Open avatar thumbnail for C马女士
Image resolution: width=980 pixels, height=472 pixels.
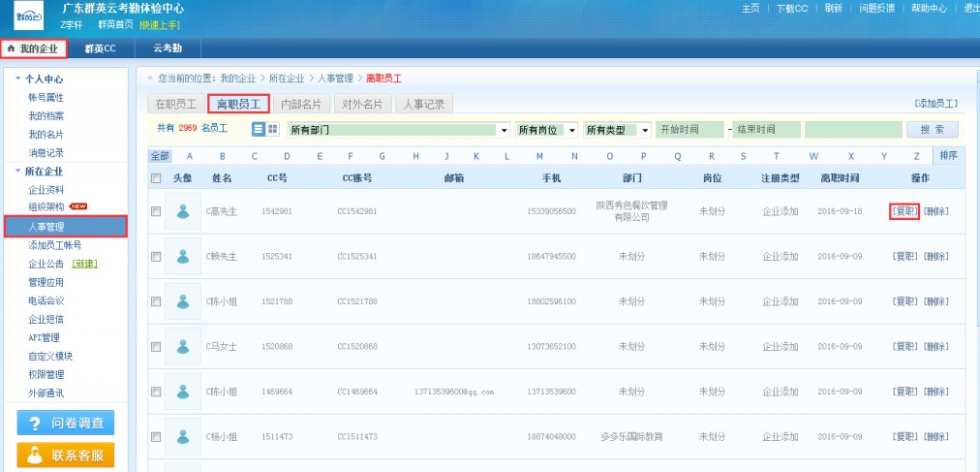point(182,346)
